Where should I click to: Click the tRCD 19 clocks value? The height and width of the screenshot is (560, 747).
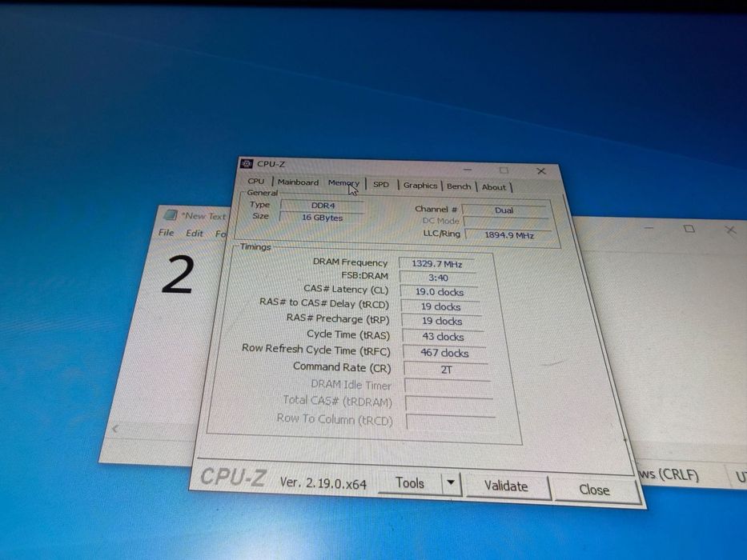[x=440, y=306]
